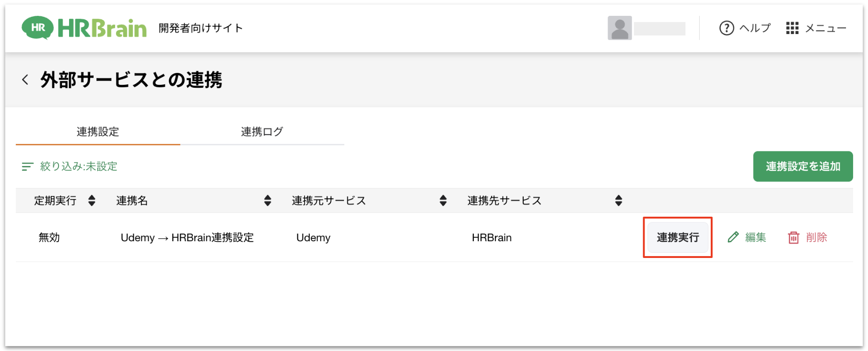Click the blurred username next to avatar
868x351 pixels.
coord(659,29)
